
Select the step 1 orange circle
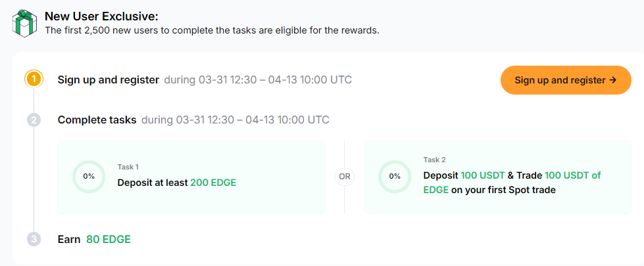pos(34,80)
